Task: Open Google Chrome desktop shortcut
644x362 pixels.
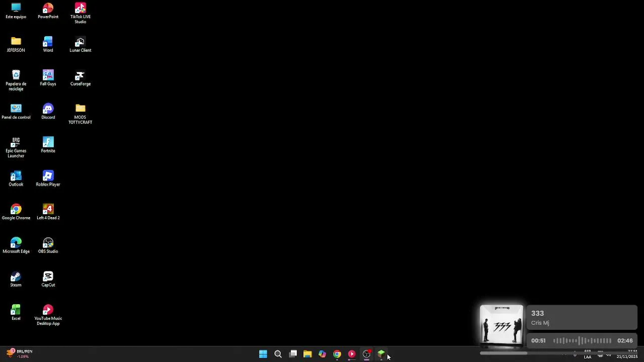Action: coord(16,212)
